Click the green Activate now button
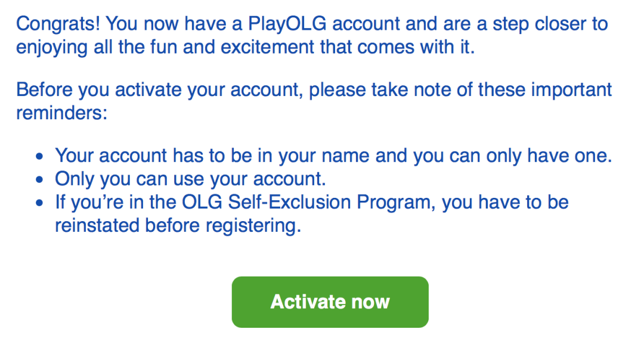Image resolution: width=644 pixels, height=354 pixels. pos(330,302)
